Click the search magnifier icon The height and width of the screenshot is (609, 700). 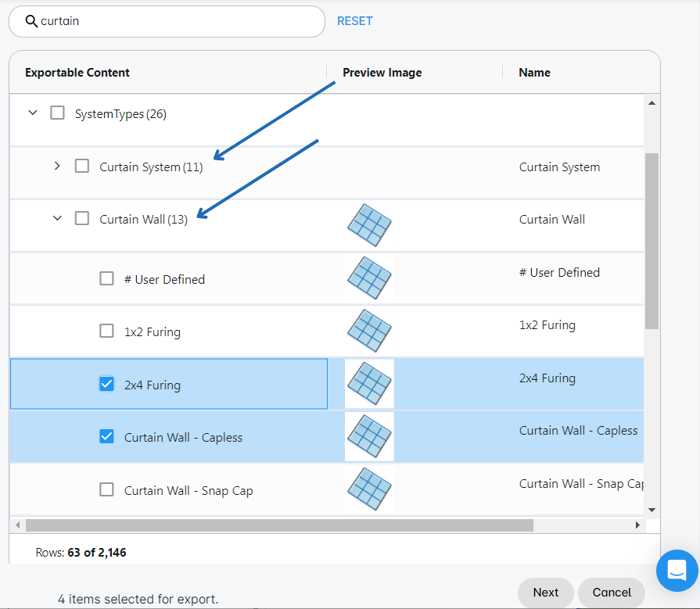(x=31, y=22)
